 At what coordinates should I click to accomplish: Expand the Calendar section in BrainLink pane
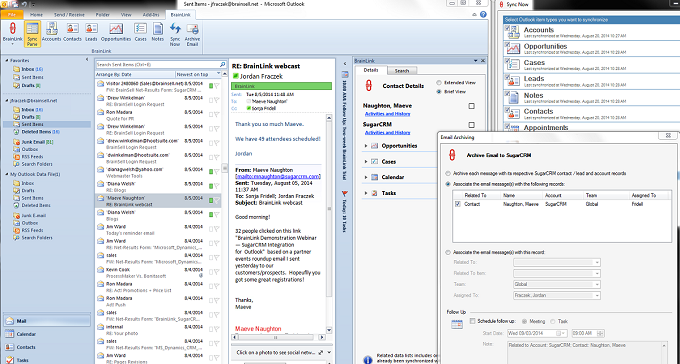366,177
